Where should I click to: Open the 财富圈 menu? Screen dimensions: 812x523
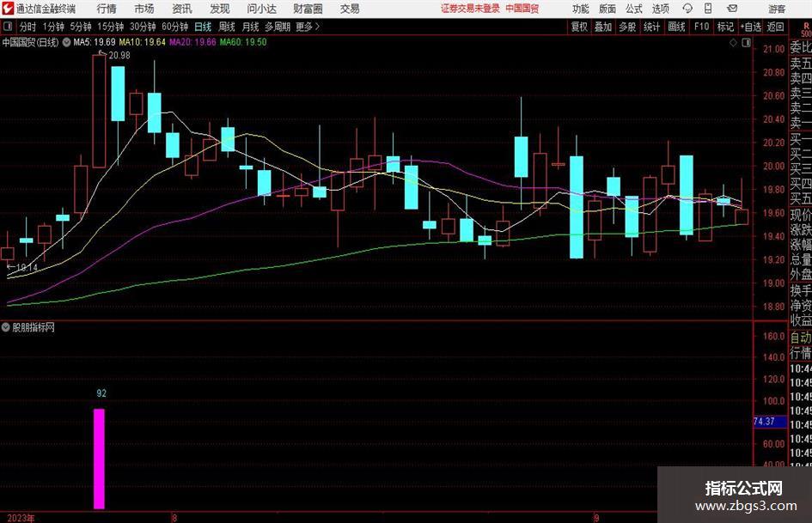point(308,9)
